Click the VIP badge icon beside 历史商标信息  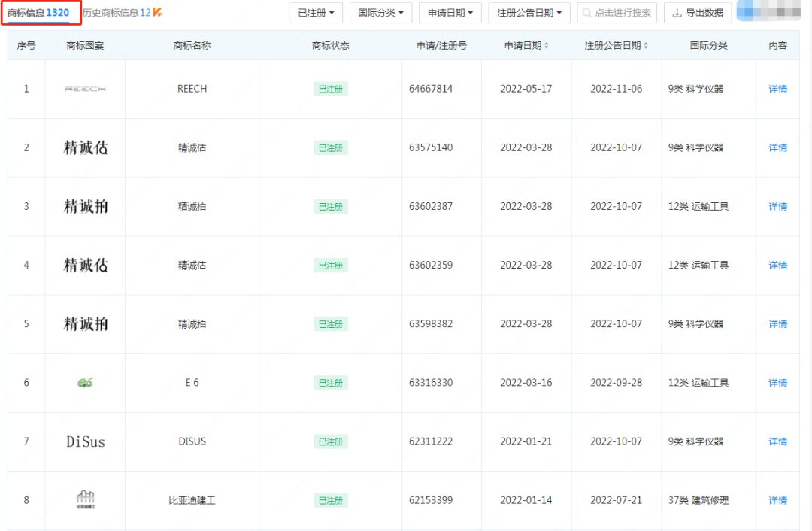coord(158,13)
